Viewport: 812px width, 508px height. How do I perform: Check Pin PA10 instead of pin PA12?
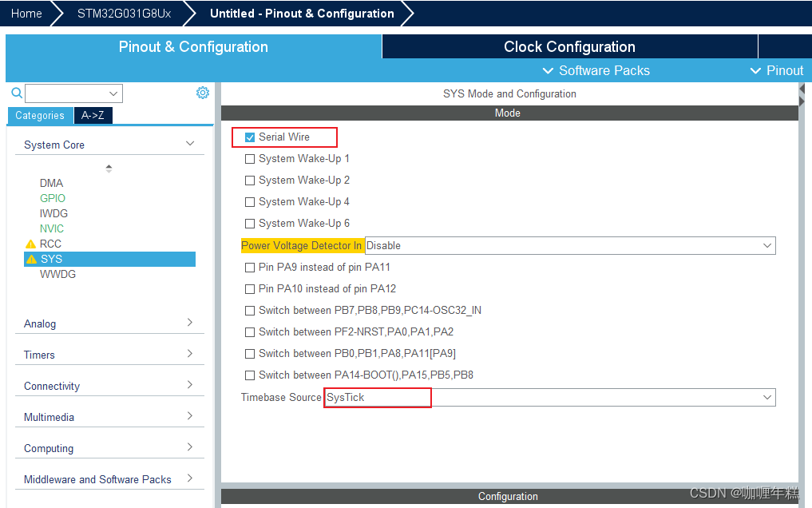[250, 289]
